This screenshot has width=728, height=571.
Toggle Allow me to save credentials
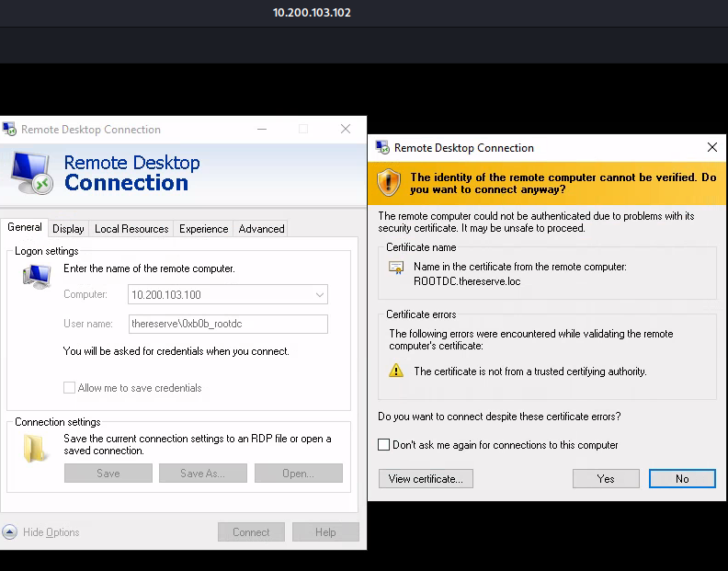(x=69, y=388)
